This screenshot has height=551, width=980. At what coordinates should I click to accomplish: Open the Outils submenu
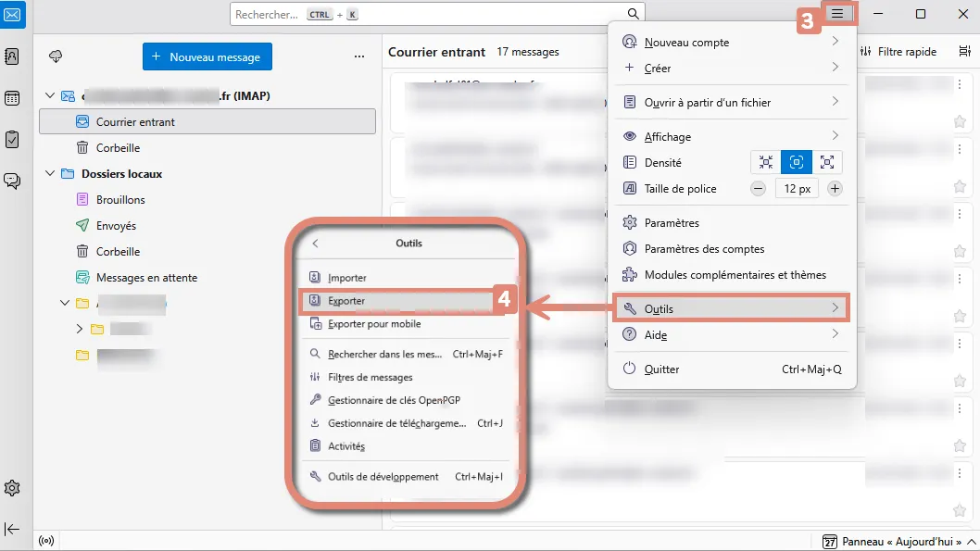tap(732, 308)
